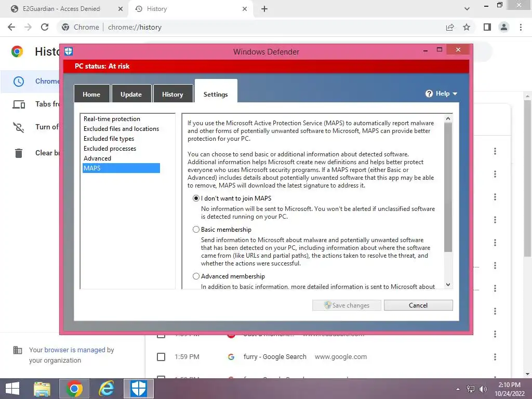The image size is (532, 399).
Task: Click the Turn off sync icon in sidebar
Action: (19, 128)
